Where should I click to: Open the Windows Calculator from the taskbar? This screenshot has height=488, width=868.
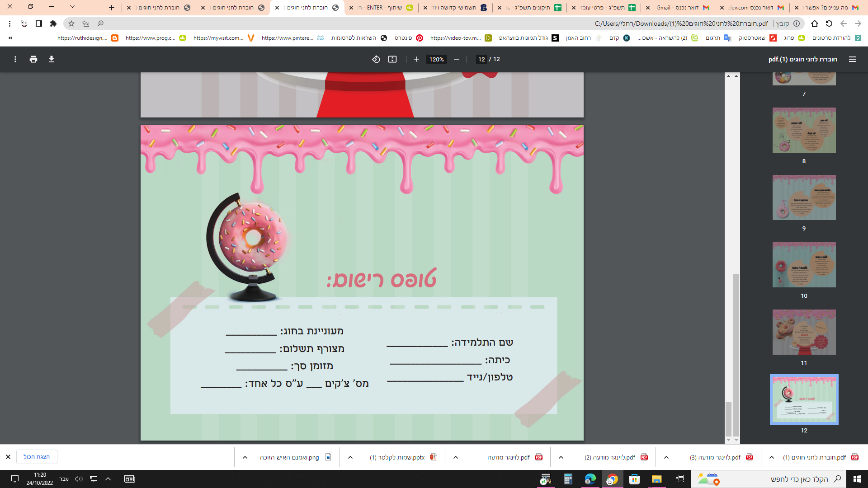click(568, 479)
